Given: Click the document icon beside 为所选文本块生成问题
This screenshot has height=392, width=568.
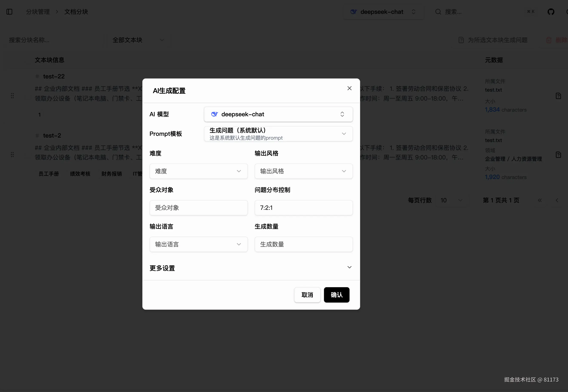Looking at the screenshot, I should pos(461,40).
